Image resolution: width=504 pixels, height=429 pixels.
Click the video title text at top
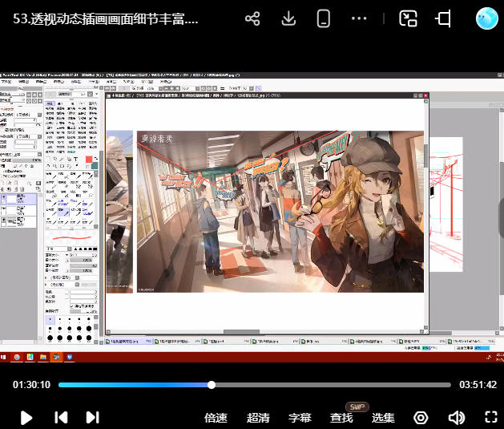106,18
